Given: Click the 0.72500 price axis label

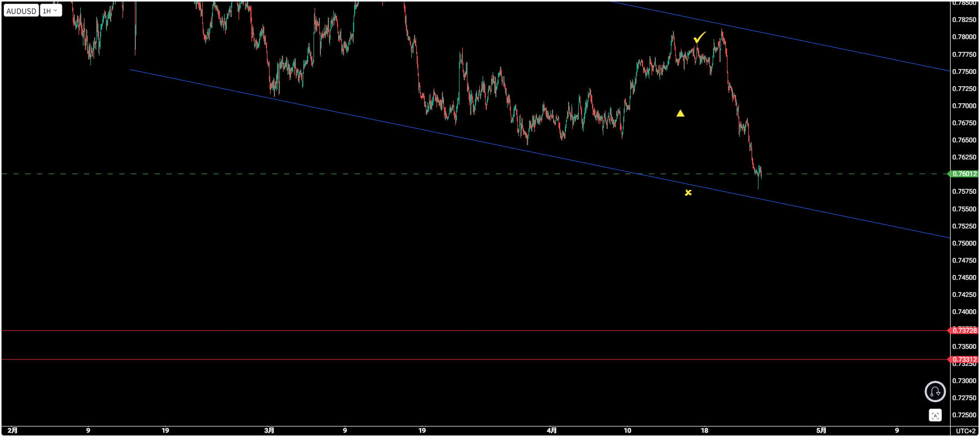Looking at the screenshot, I should pyautogui.click(x=964, y=415).
